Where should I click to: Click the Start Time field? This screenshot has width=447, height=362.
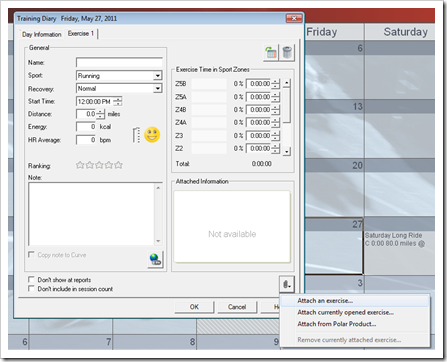[95, 101]
